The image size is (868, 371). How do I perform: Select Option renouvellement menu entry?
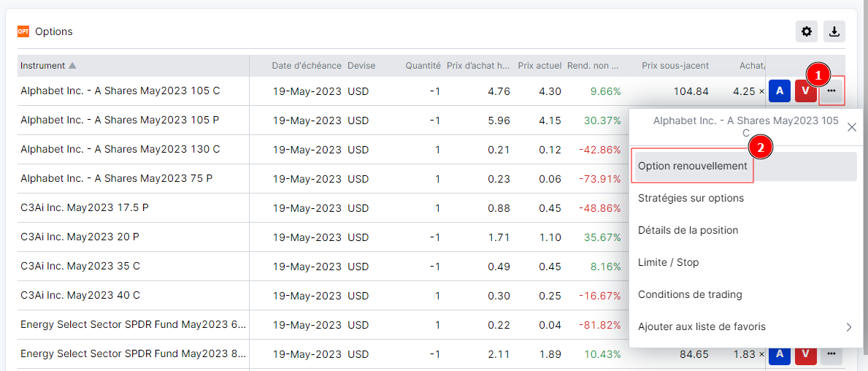(x=745, y=166)
